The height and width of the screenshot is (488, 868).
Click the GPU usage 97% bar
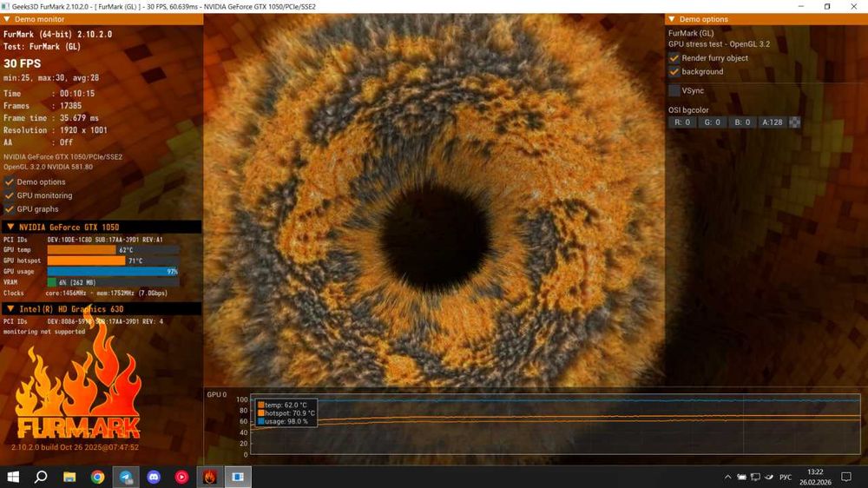pyautogui.click(x=113, y=272)
